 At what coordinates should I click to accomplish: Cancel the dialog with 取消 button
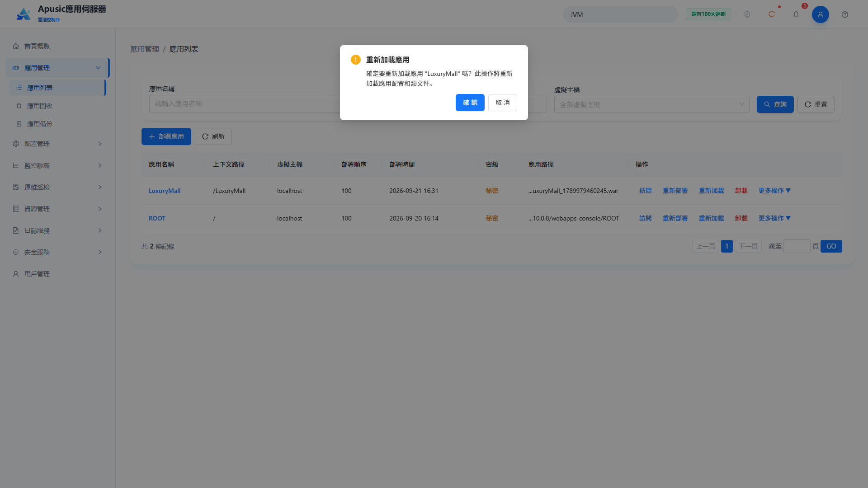point(503,103)
